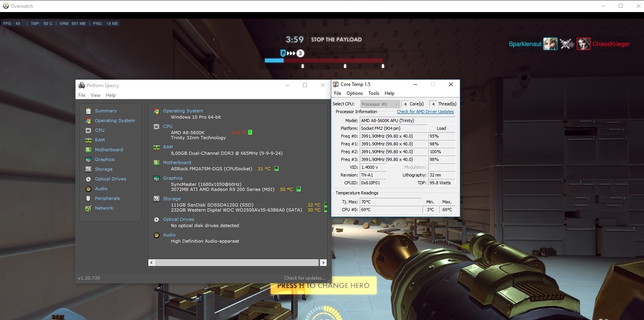Image resolution: width=644 pixels, height=320 pixels.
Task: Click Check for AMD Driver Updates link
Action: click(425, 112)
